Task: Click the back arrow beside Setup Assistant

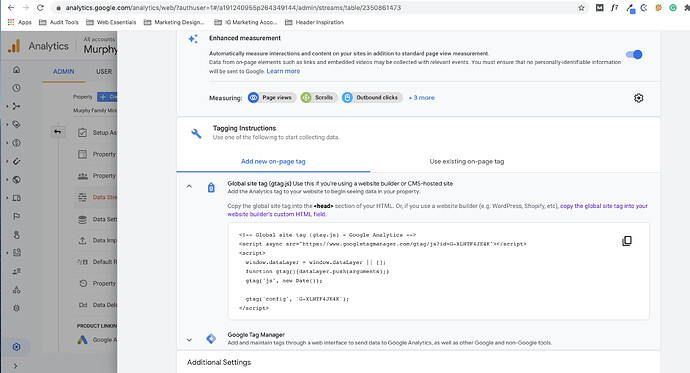Action: coord(57,132)
